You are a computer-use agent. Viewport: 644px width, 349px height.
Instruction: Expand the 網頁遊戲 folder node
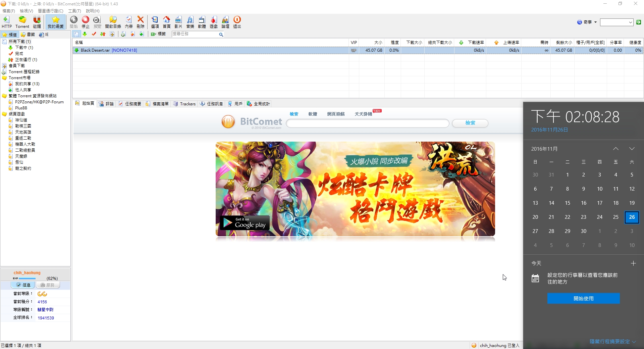(16, 114)
